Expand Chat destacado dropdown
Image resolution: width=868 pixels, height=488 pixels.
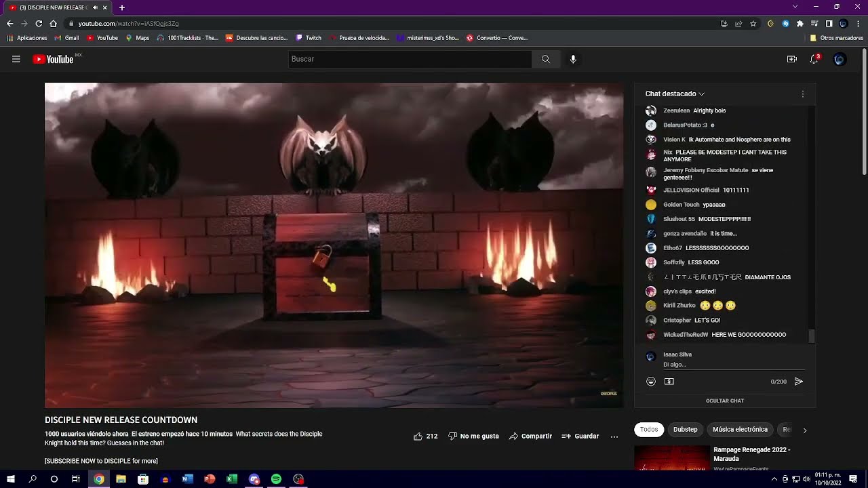675,94
